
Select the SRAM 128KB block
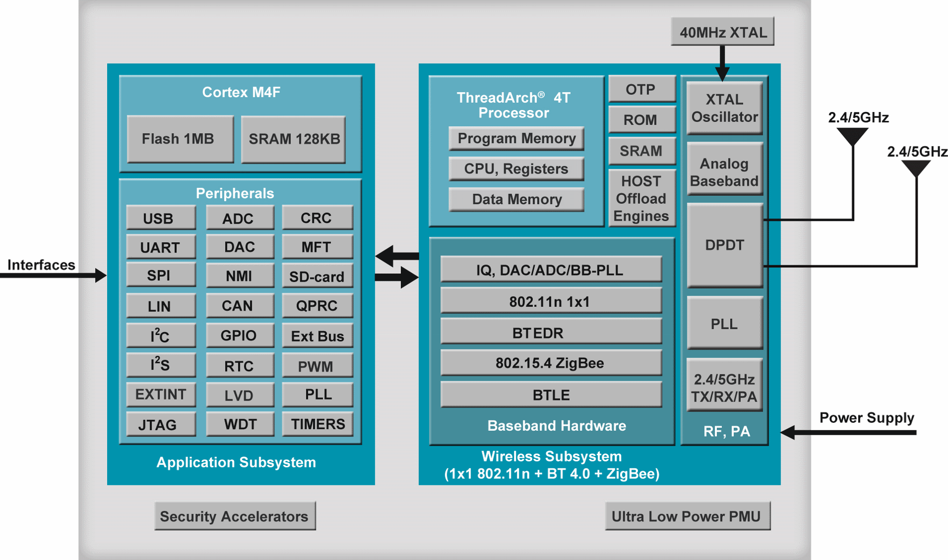[293, 139]
